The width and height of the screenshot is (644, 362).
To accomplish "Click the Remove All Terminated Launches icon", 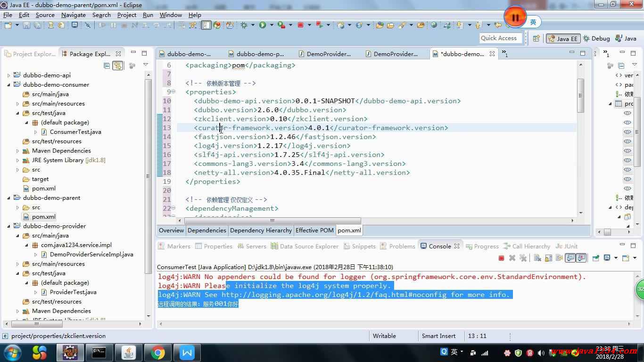I will (x=523, y=258).
